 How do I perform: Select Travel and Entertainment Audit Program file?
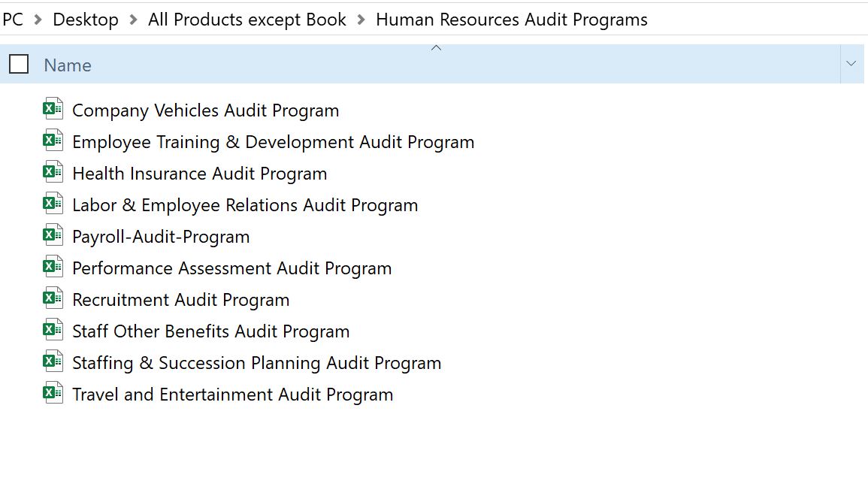point(232,395)
